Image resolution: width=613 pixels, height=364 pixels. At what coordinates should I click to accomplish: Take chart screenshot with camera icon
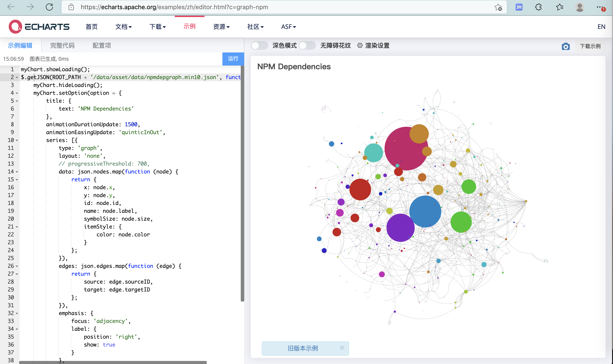click(565, 46)
